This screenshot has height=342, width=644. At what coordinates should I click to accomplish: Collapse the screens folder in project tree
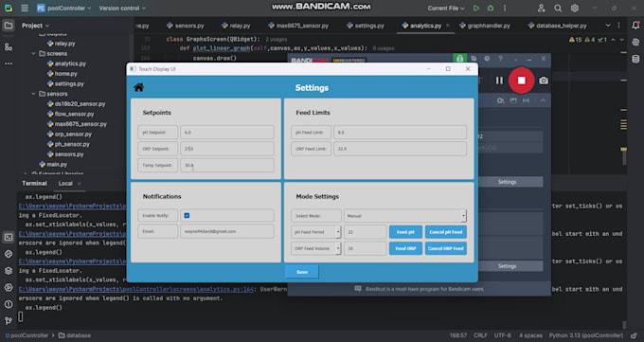point(33,53)
